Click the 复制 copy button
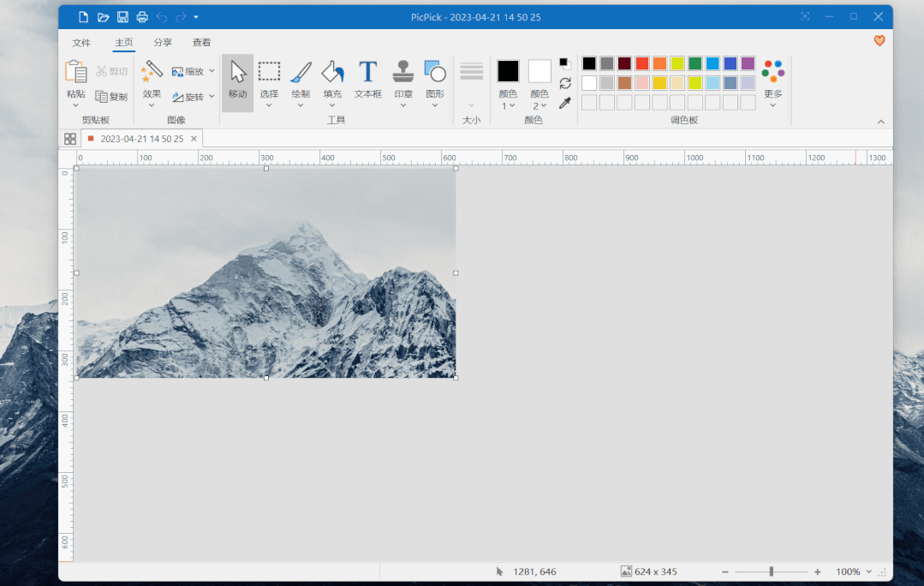 [x=112, y=97]
